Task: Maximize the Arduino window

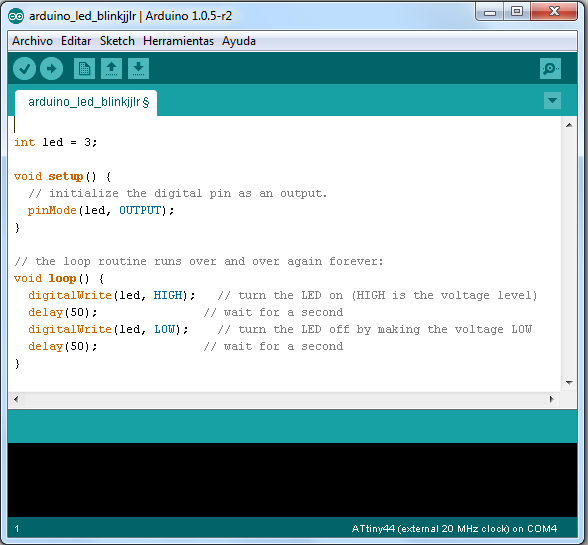Action: click(x=517, y=12)
